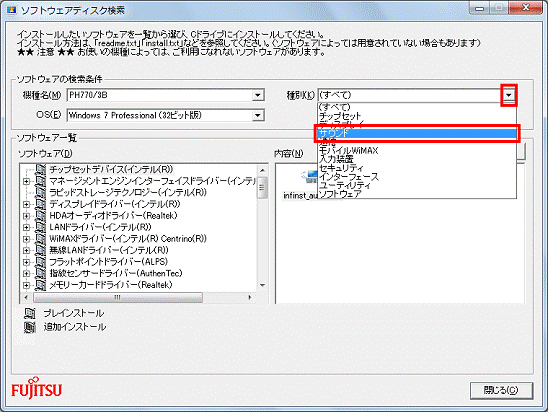This screenshot has width=548, height=412.
Task: Click icon beside メモリーカードドライバー(Realtek)
Action: 41,285
